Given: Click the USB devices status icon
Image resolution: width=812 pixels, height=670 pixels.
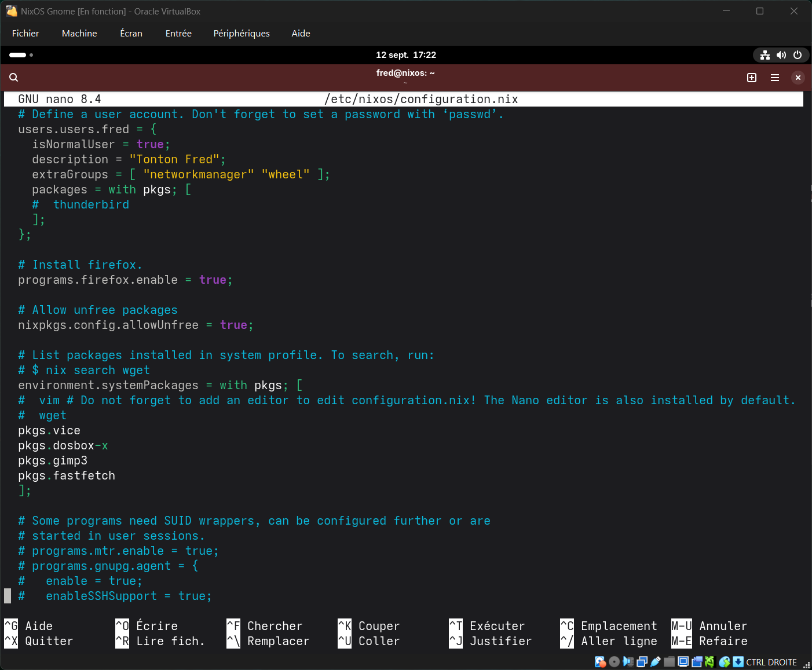Looking at the screenshot, I should [x=656, y=662].
